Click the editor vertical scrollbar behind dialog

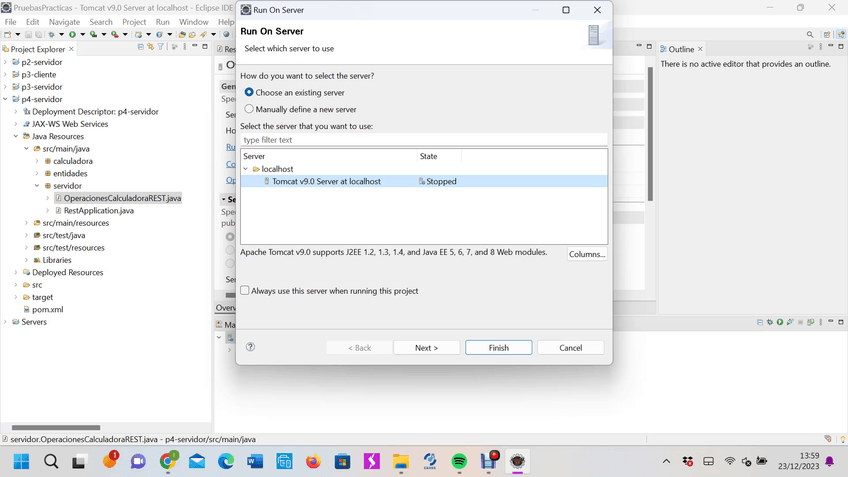650,133
